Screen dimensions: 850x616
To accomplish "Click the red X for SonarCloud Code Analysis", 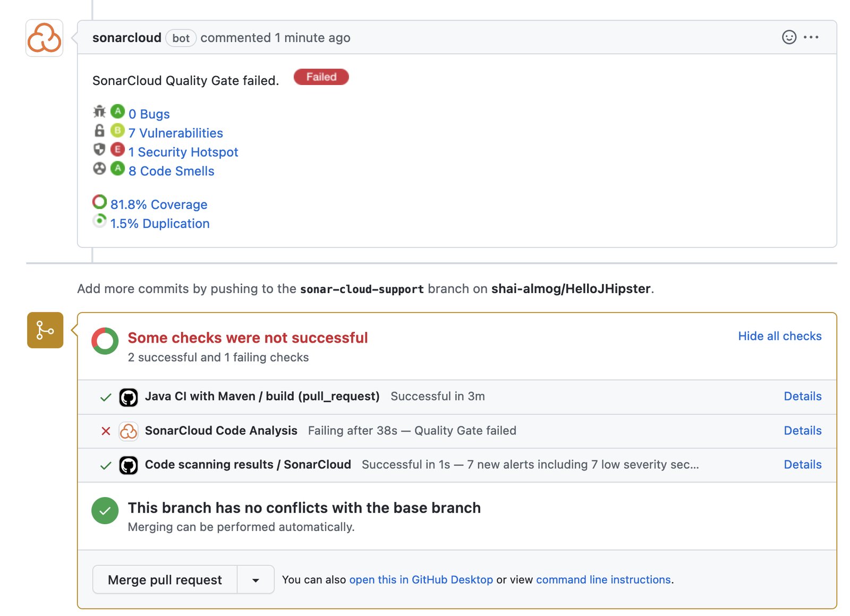I will [x=106, y=431].
